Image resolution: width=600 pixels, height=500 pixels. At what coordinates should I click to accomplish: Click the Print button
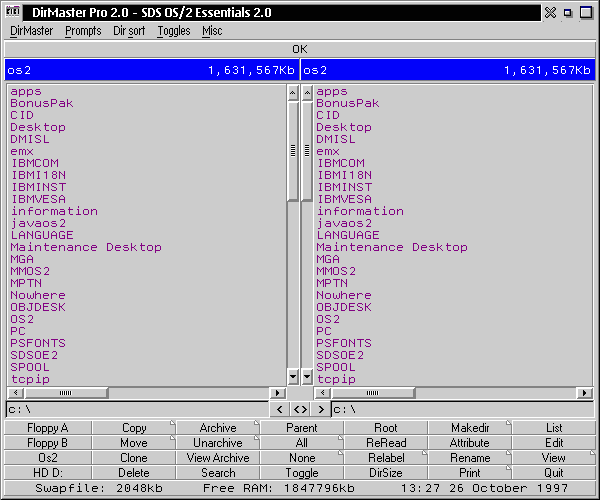[x=470, y=472]
